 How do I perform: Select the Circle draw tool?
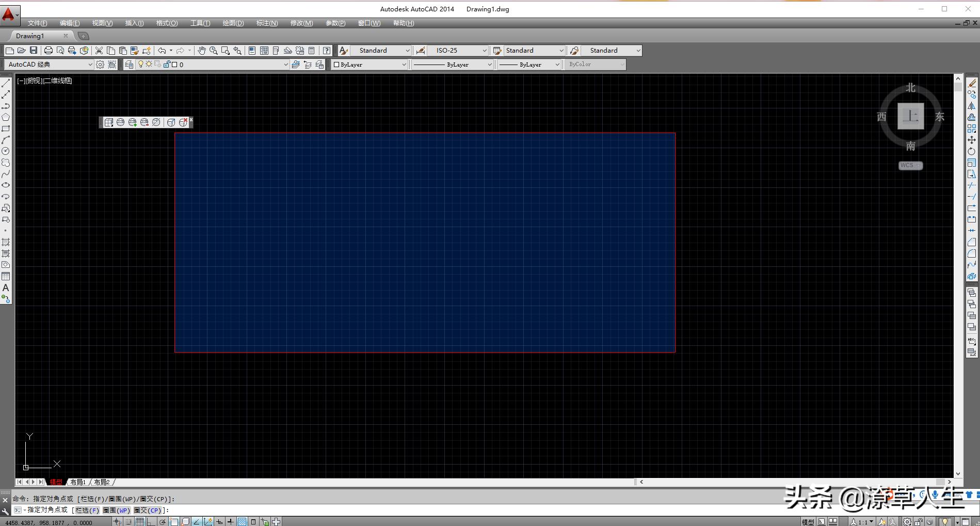coord(6,151)
